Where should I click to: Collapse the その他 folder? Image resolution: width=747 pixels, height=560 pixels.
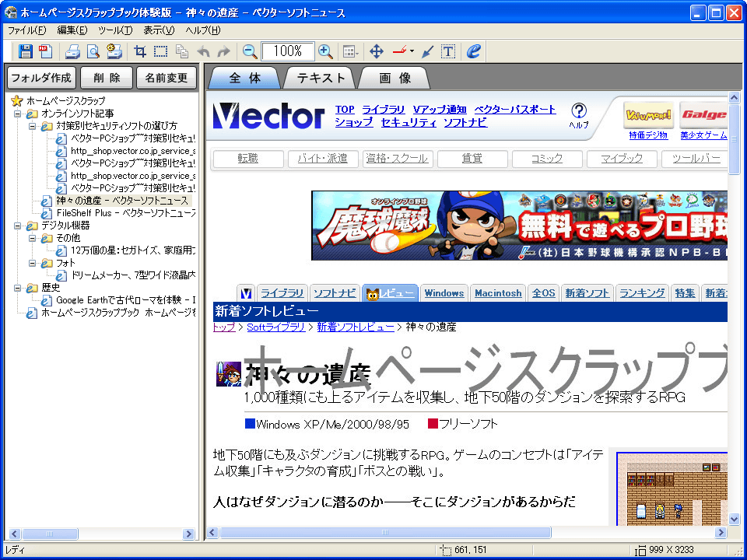(33, 238)
